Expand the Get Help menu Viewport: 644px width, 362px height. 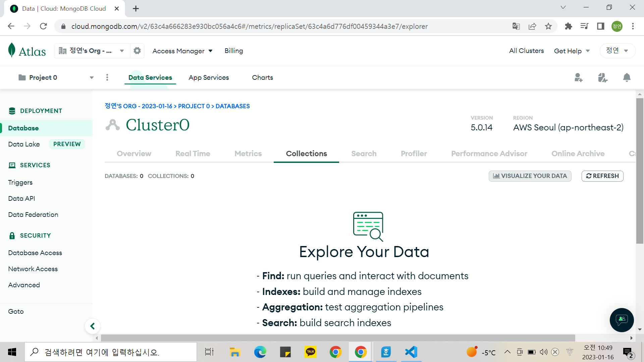(x=572, y=51)
